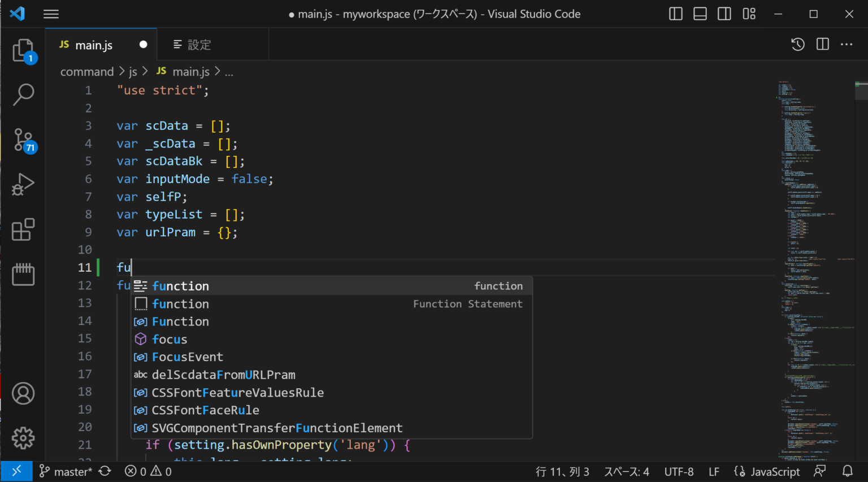Viewport: 868px width, 482px height.
Task: Toggle the panel layout in title bar
Action: [700, 14]
